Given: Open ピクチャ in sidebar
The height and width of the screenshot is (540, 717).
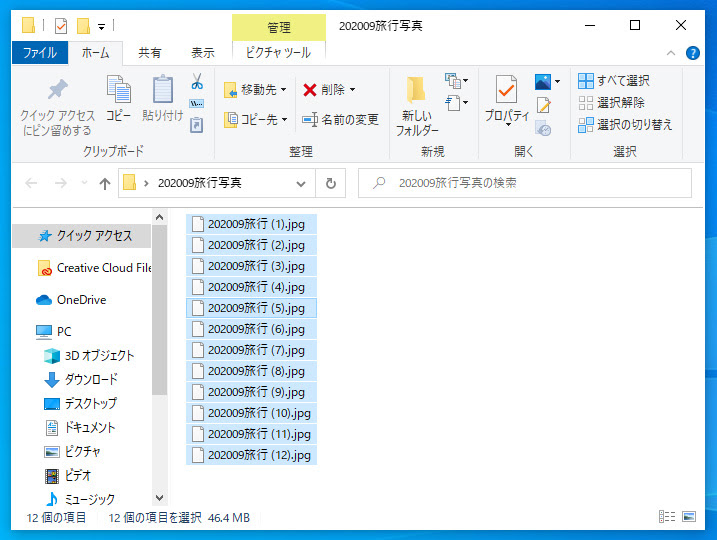Looking at the screenshot, I should [72, 452].
